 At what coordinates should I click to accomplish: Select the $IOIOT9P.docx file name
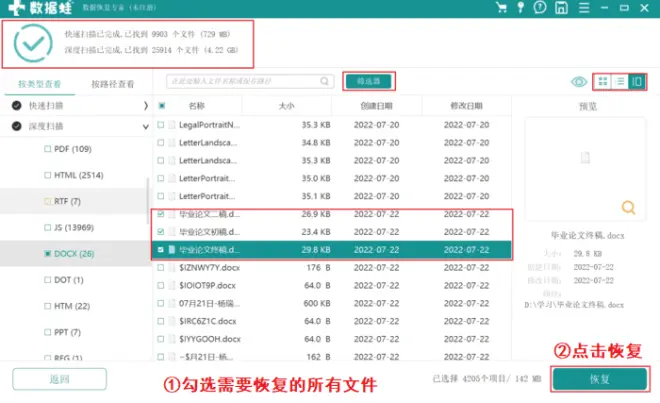208,285
